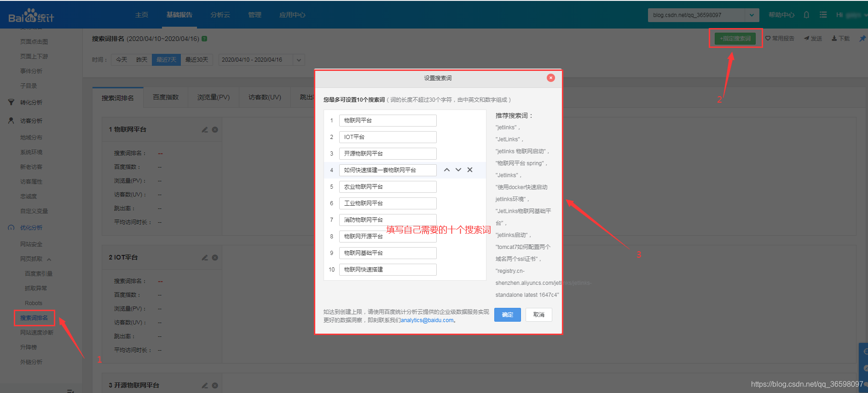
Task: Switch to the 访客数(UV) tab
Action: (x=265, y=98)
